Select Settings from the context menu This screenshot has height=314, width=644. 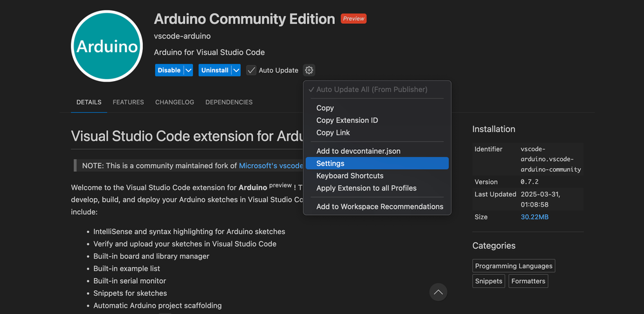click(330, 163)
